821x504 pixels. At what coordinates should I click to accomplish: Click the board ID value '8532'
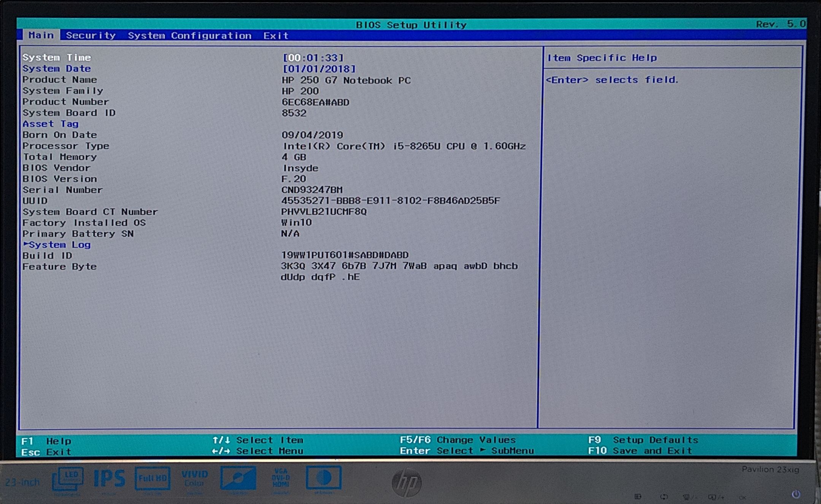coord(294,113)
